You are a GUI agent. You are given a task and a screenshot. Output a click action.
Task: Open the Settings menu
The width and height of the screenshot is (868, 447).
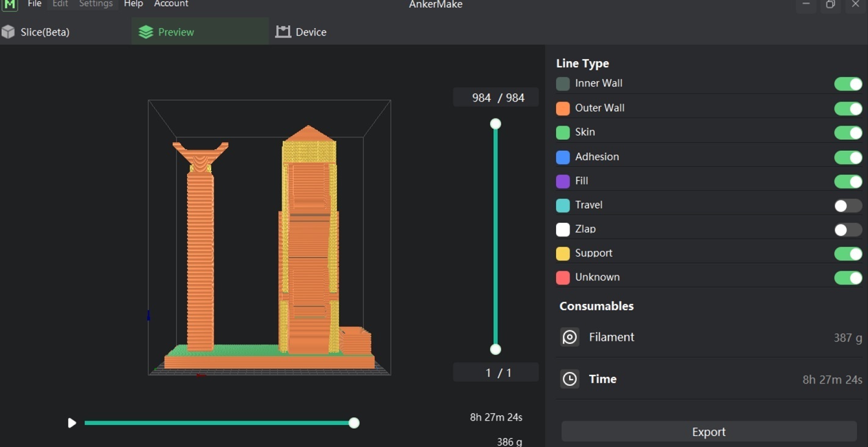96,4
